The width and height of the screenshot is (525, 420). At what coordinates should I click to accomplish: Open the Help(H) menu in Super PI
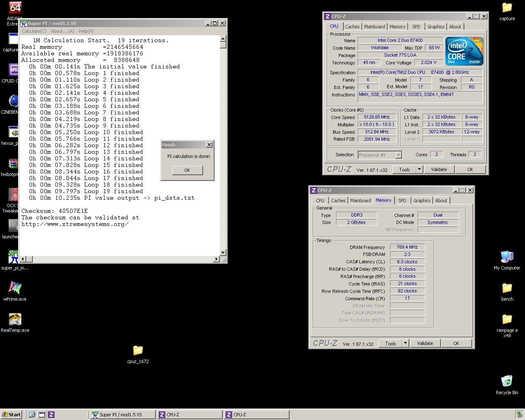click(86, 31)
